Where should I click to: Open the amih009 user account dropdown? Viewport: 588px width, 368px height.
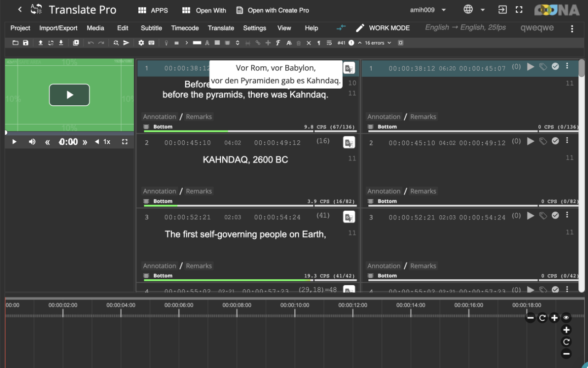(428, 10)
